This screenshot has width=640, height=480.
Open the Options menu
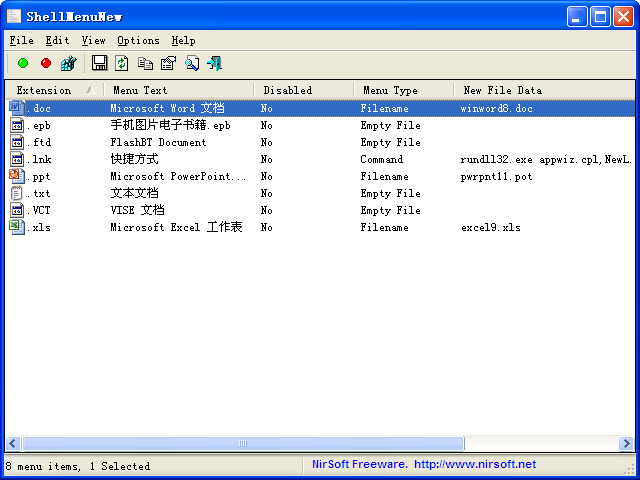tap(138, 40)
